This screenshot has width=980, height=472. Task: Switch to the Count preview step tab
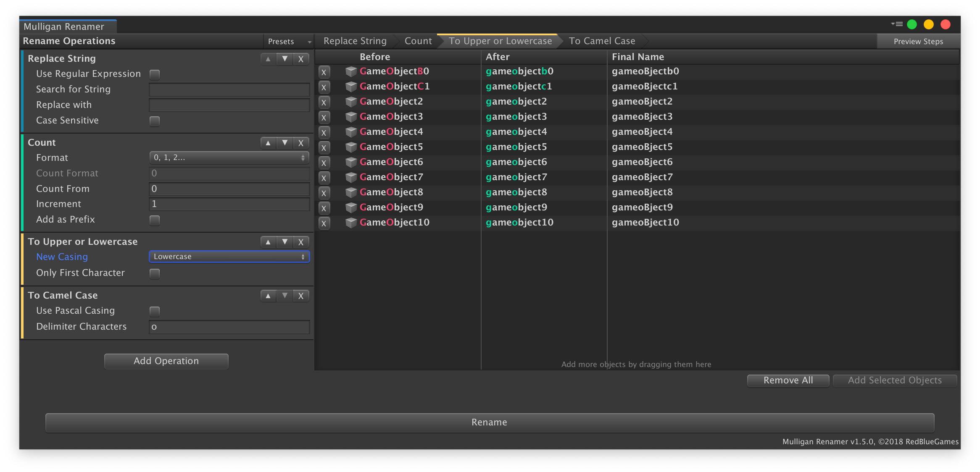tap(418, 41)
